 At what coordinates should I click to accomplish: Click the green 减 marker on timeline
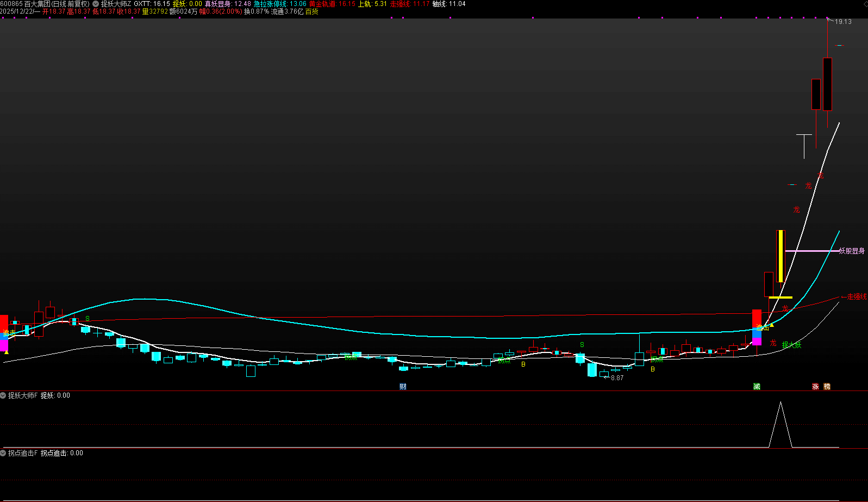[757, 387]
